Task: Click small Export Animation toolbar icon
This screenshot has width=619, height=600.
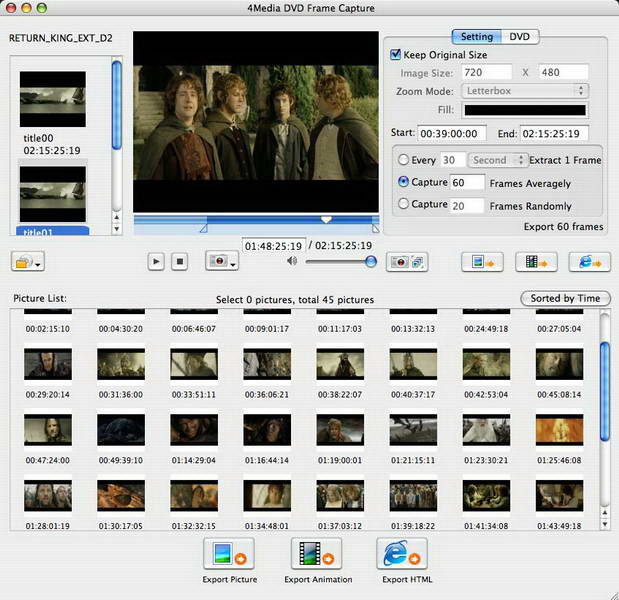Action: click(536, 262)
